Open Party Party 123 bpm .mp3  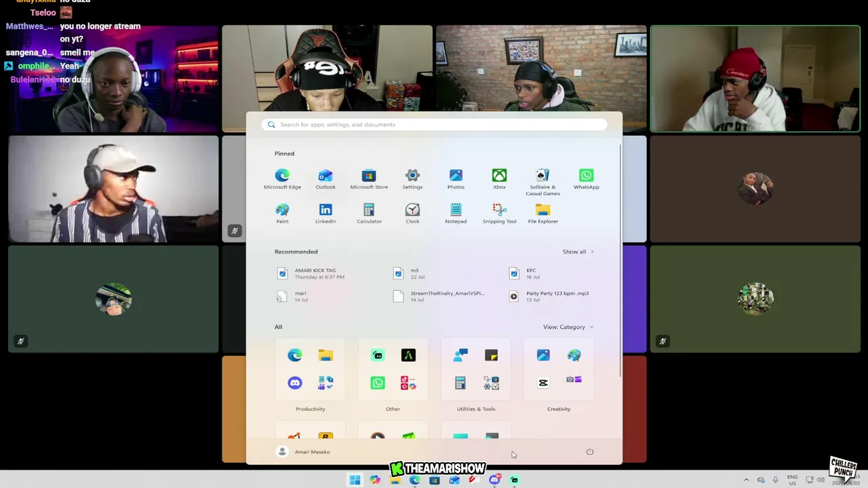click(549, 296)
